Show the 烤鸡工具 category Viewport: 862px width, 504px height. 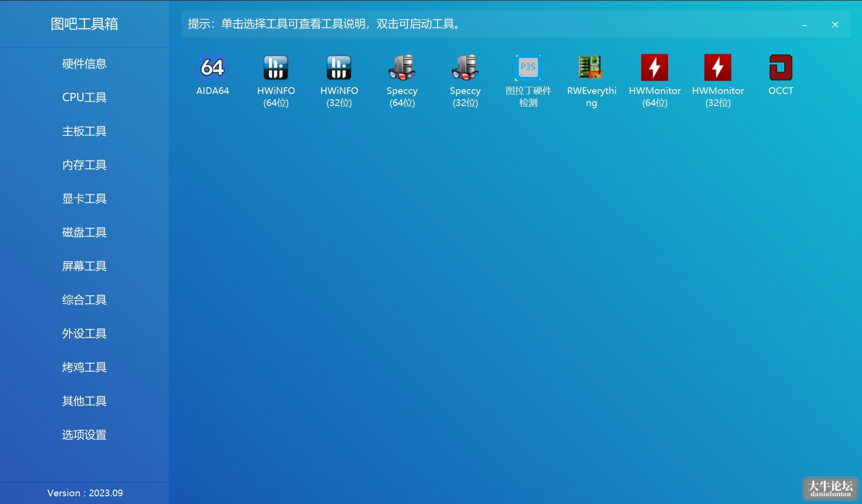(x=84, y=367)
